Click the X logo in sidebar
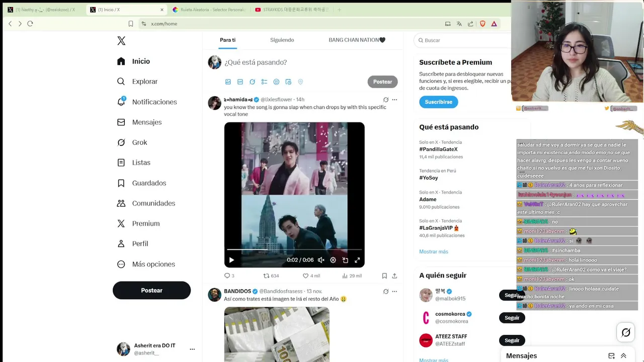Image resolution: width=644 pixels, height=362 pixels. 121,41
